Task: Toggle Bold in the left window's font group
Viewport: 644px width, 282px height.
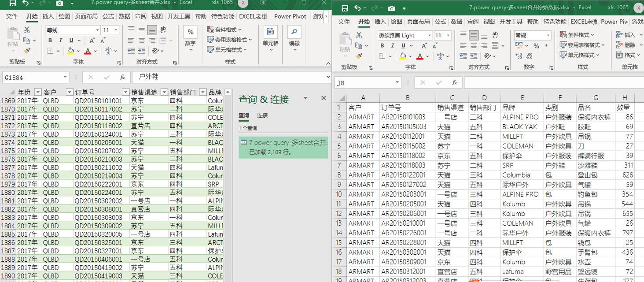Action: tap(50, 41)
